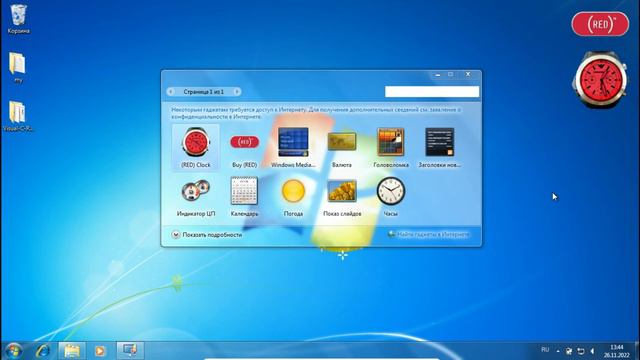Choose the Валюта currency gadget
Image resolution: width=640 pixels, height=360 pixels.
pyautogui.click(x=342, y=147)
